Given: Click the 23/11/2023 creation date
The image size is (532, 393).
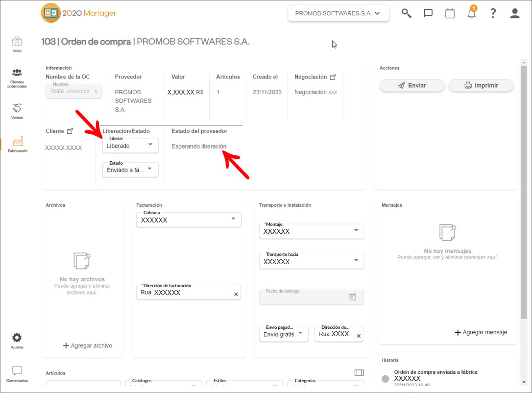Looking at the screenshot, I should tap(267, 92).
